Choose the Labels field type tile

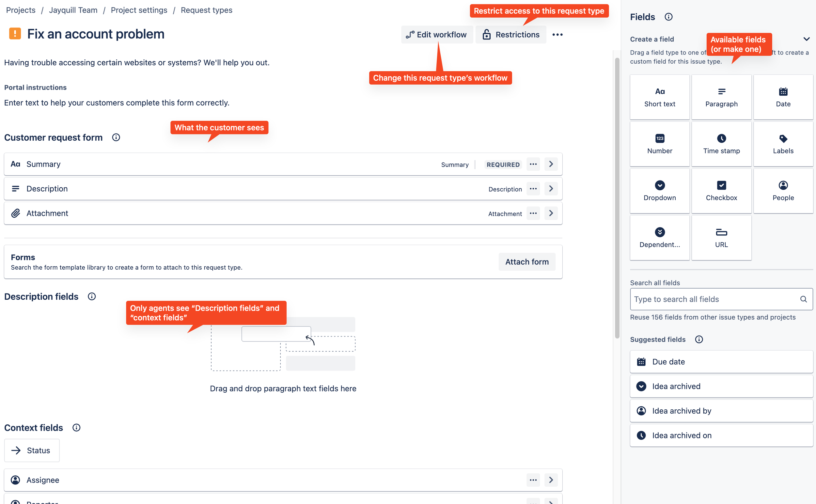[783, 144]
